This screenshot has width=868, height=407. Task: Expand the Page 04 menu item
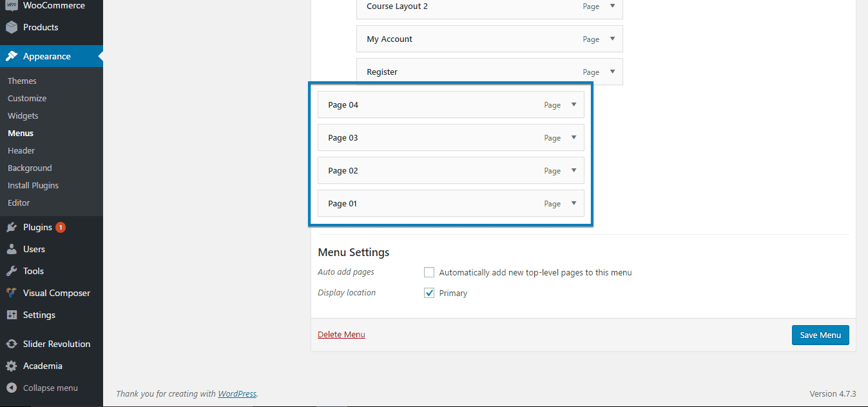[x=574, y=104]
